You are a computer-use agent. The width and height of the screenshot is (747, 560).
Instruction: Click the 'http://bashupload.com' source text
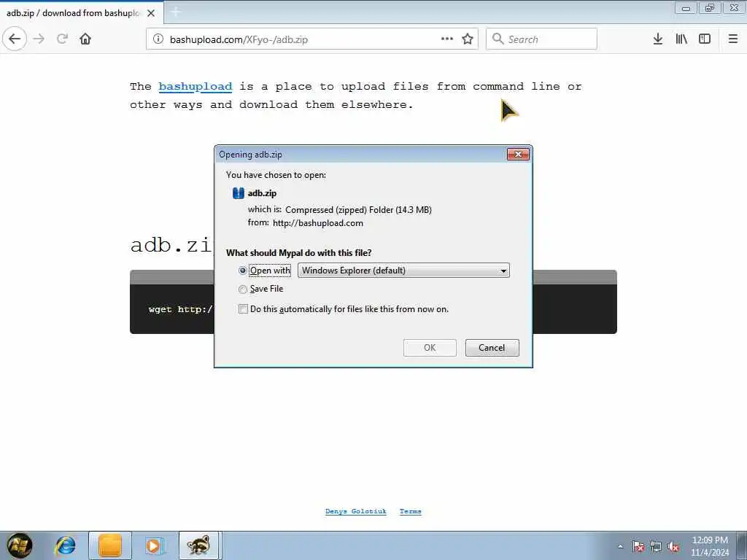318,223
